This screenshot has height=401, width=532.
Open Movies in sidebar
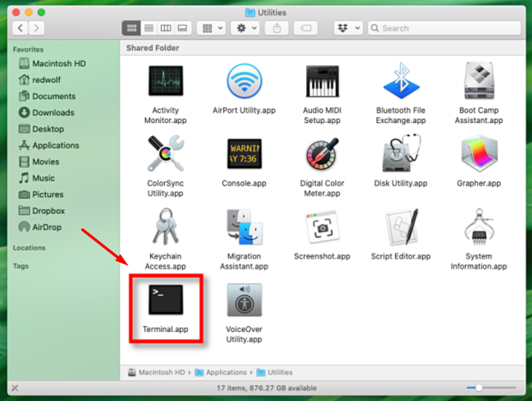[39, 161]
